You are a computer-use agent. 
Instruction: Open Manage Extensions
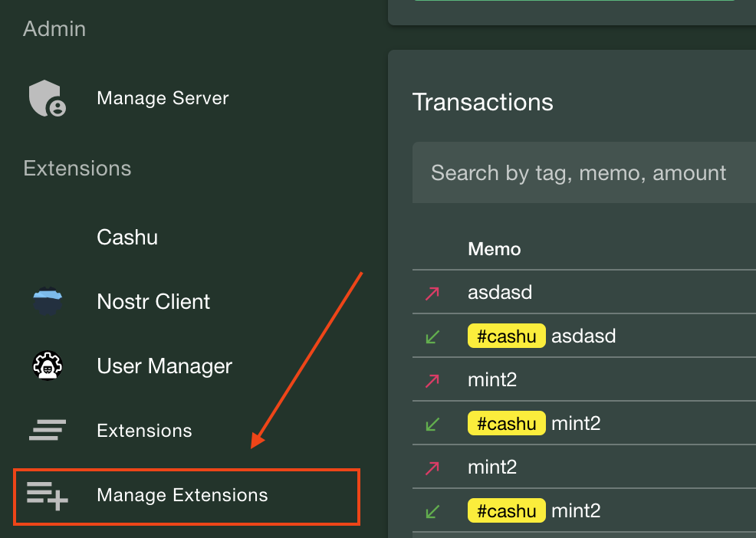point(182,495)
